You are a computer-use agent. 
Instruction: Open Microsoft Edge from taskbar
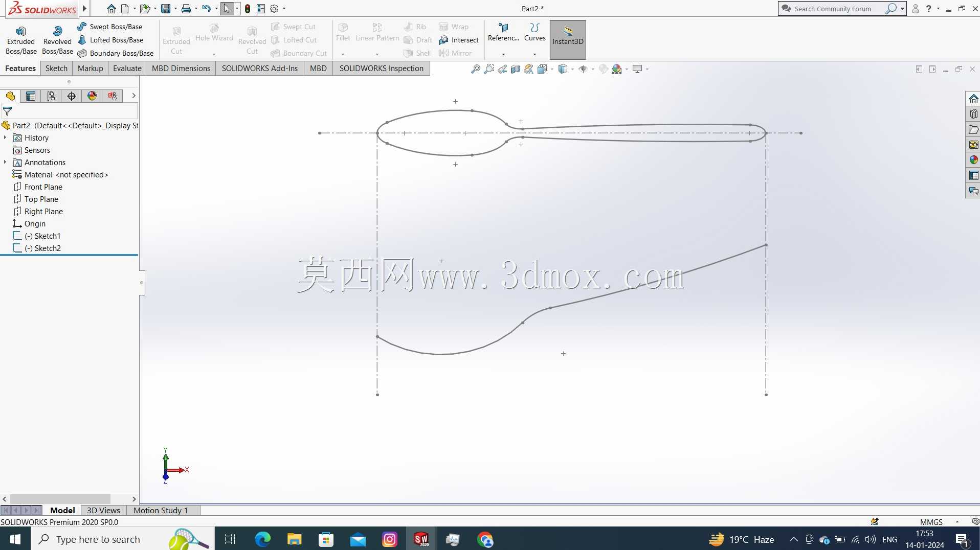[x=263, y=539]
